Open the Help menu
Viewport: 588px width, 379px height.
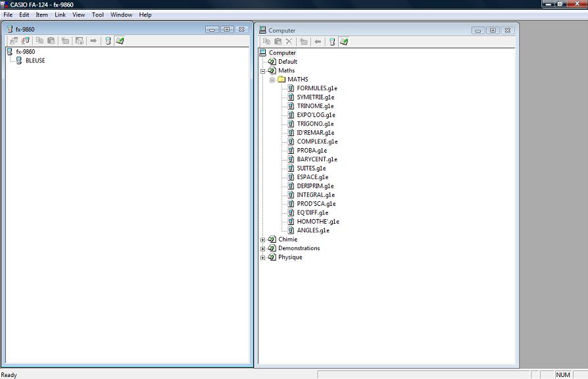[x=145, y=14]
